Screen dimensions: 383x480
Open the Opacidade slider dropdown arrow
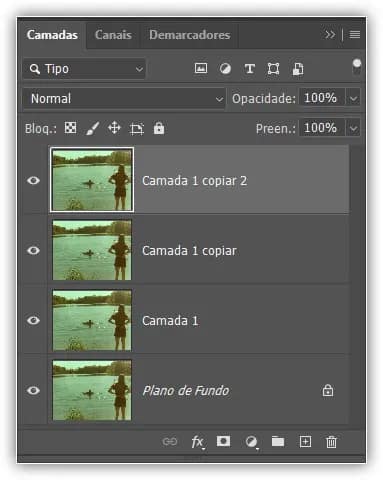point(353,98)
